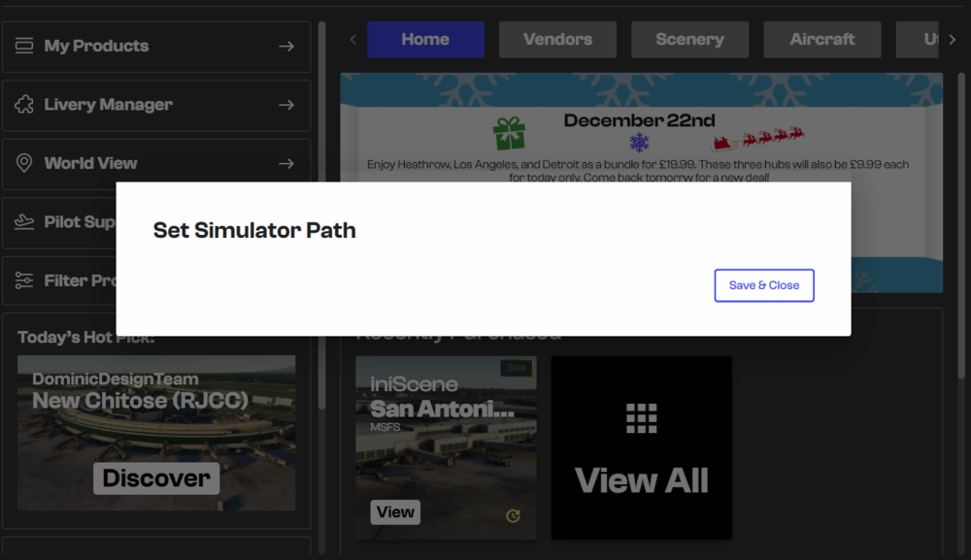Image resolution: width=971 pixels, height=560 pixels.
Task: Click the update icon on San Antonio card
Action: coord(513,516)
